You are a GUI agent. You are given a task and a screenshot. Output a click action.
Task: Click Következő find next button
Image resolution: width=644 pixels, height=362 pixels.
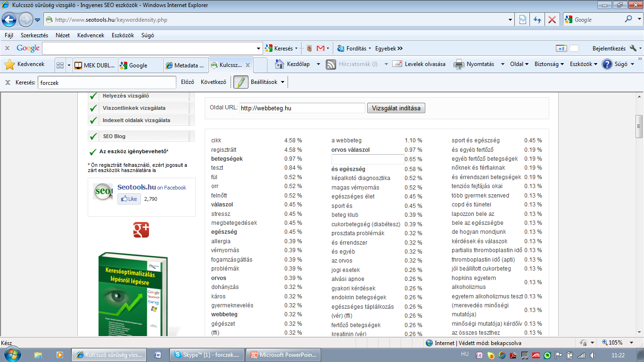coord(214,82)
